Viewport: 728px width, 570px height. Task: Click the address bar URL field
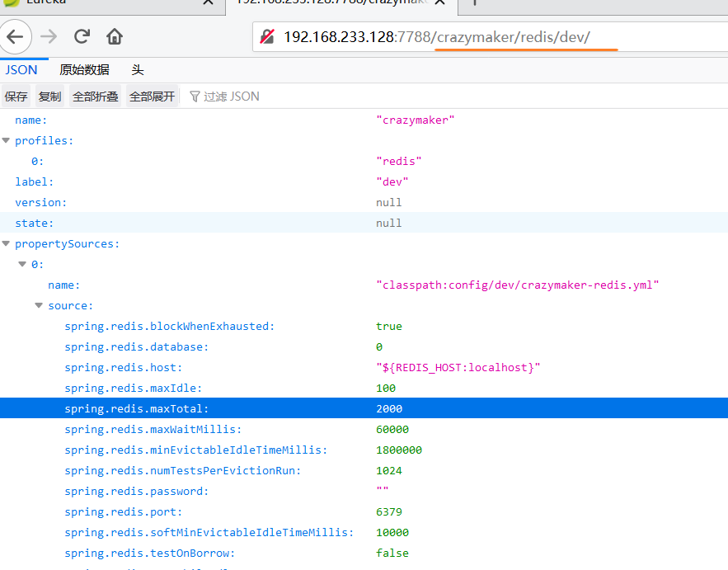pos(491,36)
